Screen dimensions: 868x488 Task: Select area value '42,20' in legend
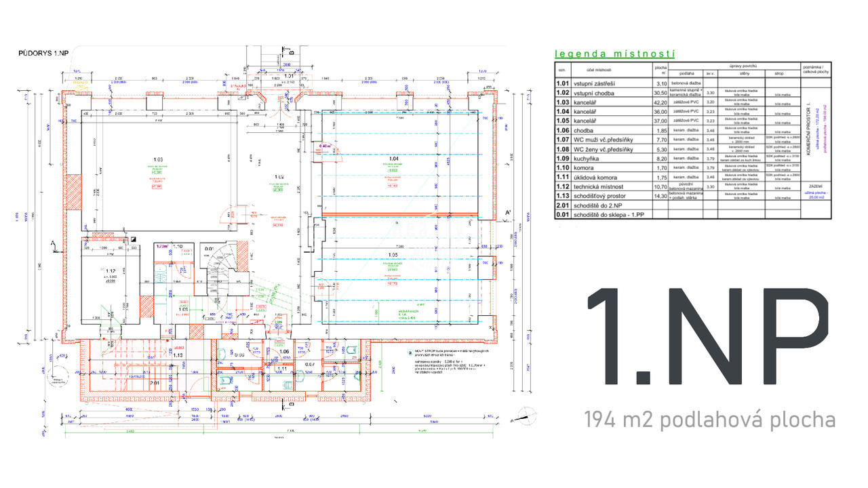(660, 102)
